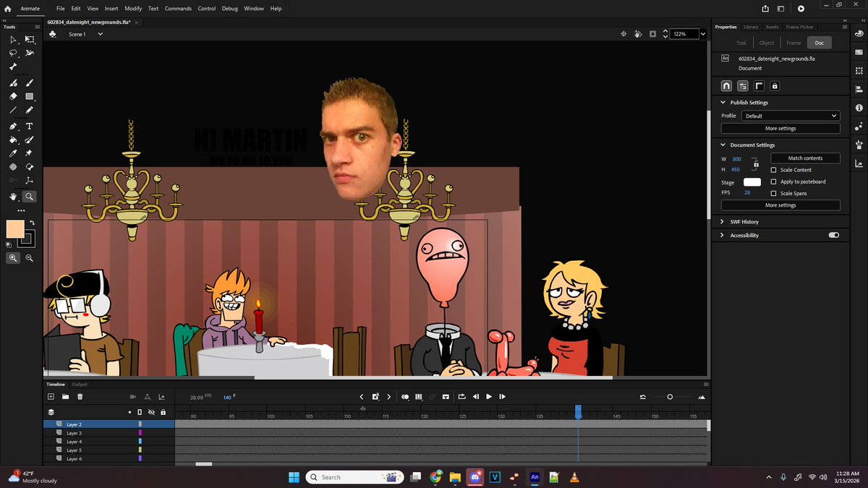Click the swap fill and stroke colors arrow

tap(32, 223)
